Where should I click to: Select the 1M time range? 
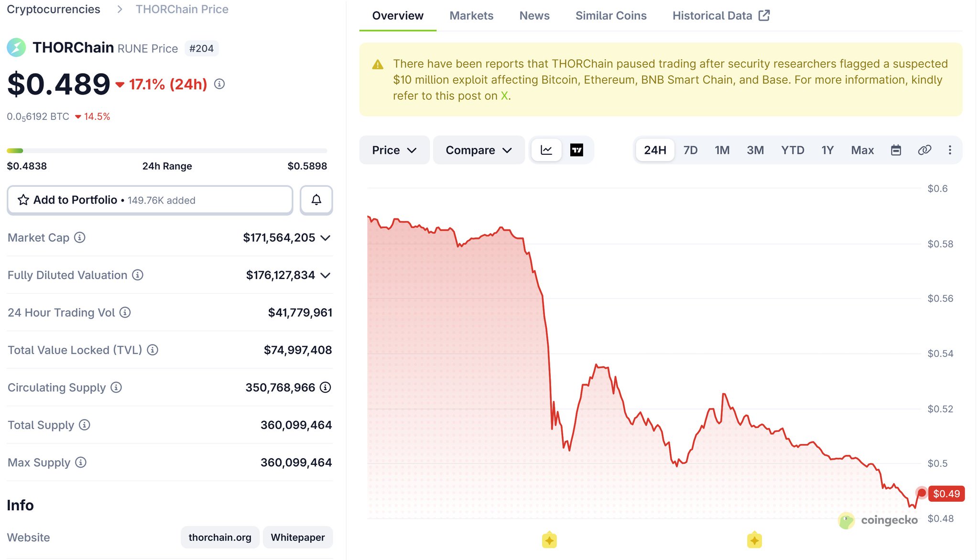tap(722, 150)
